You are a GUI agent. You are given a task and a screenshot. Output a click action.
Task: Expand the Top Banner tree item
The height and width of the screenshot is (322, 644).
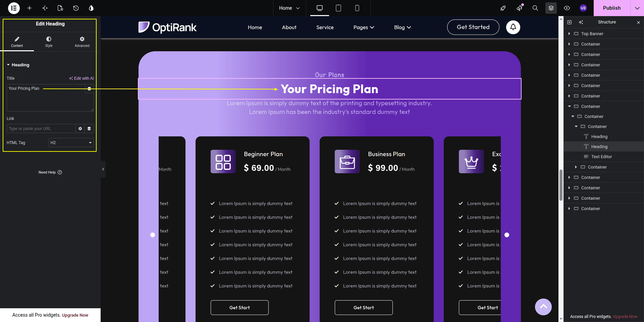[x=569, y=34]
